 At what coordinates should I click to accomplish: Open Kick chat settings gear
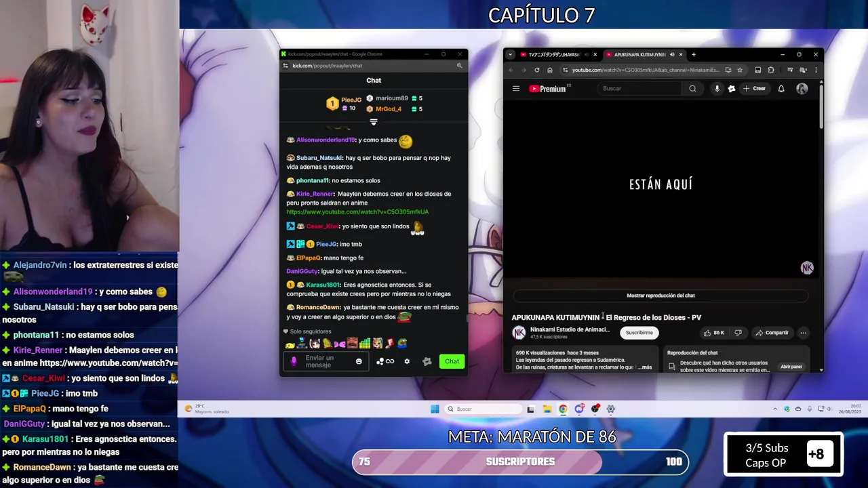click(407, 361)
